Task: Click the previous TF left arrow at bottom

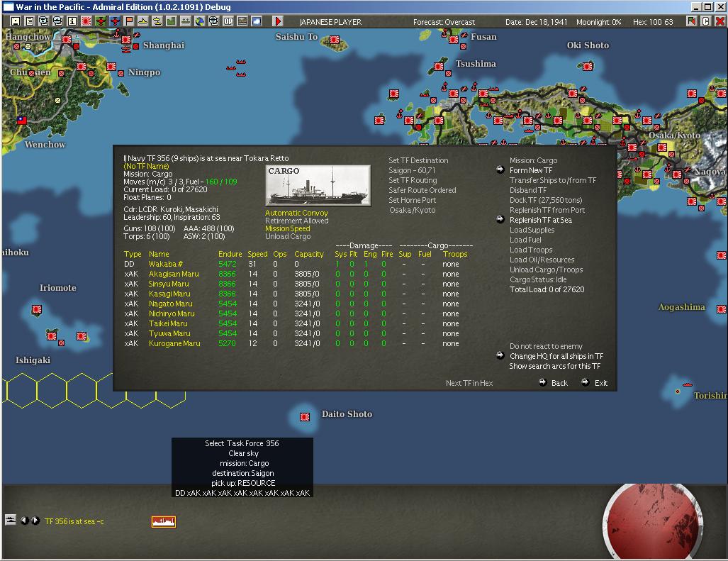Action: tap(24, 521)
